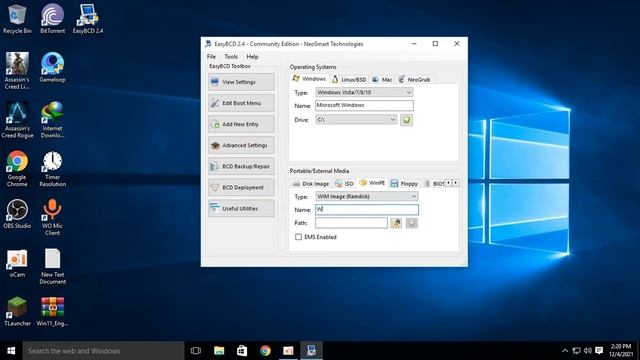Select the EasyBCD 2.4 desktop shortcut
This screenshot has width=640, height=360.
(88, 19)
